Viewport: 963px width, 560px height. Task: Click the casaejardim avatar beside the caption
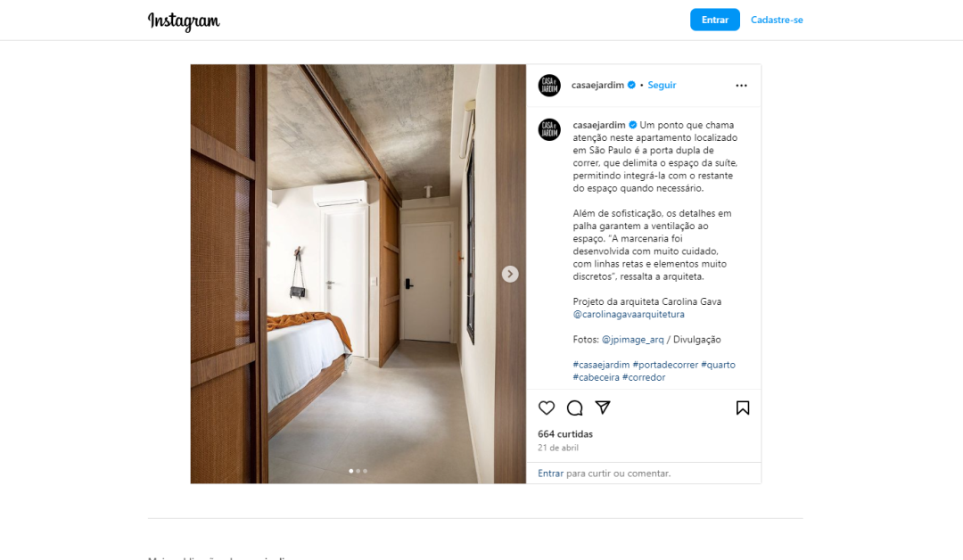549,129
